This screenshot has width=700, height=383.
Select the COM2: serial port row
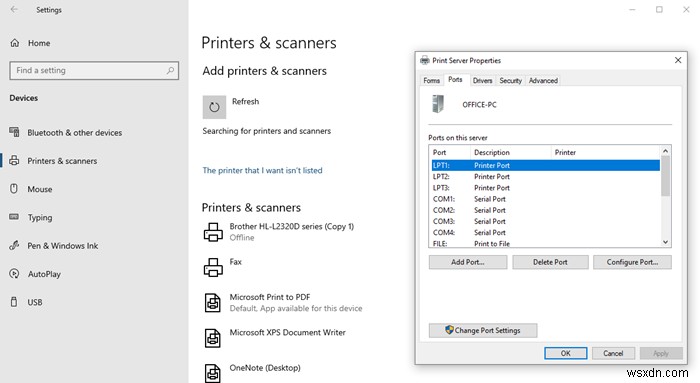point(546,210)
